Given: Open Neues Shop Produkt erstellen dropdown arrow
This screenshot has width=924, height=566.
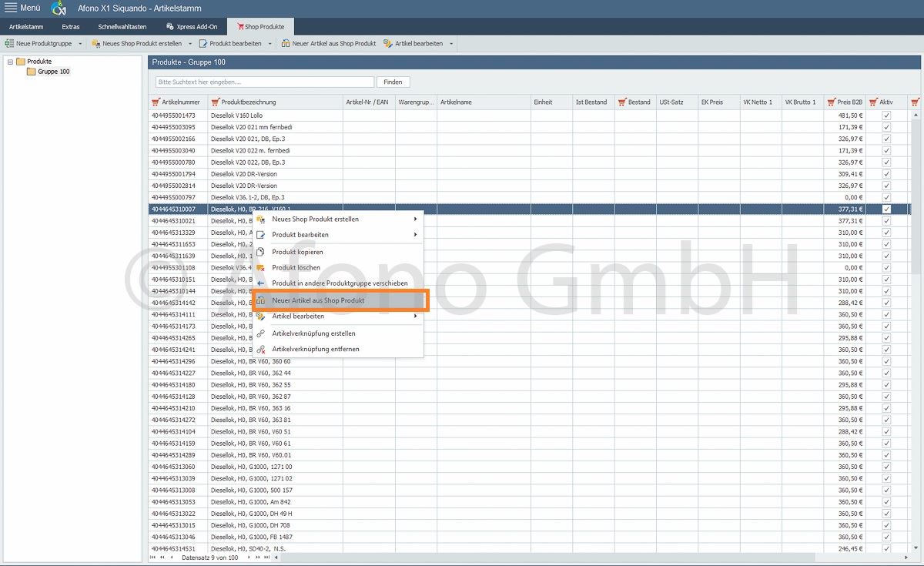Looking at the screenshot, I should [x=190, y=44].
